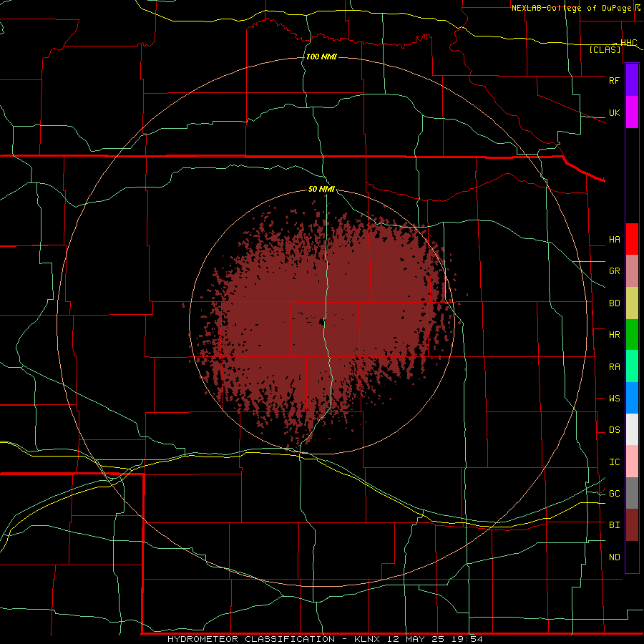Click the HR green legend swatch
The image size is (644, 644).
pyautogui.click(x=632, y=335)
